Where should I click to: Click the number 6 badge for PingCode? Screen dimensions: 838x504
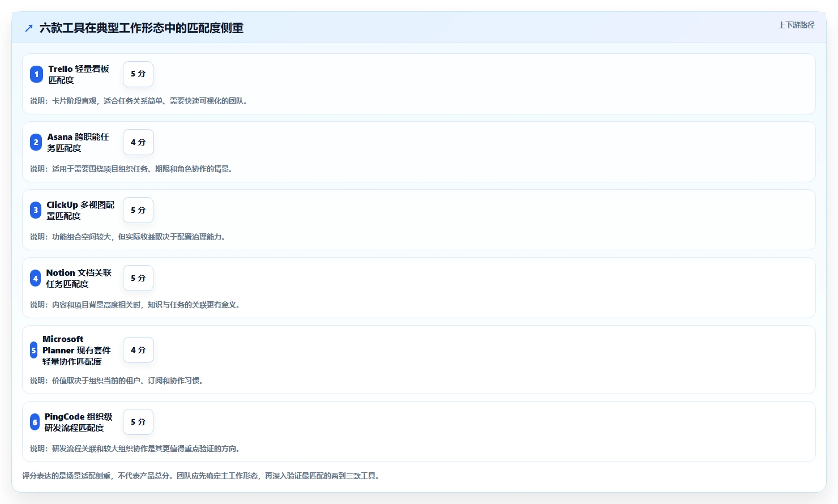click(x=35, y=422)
